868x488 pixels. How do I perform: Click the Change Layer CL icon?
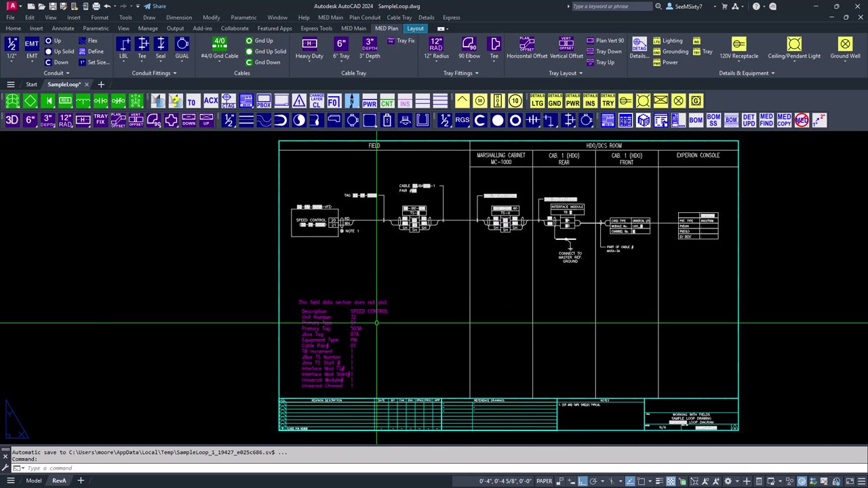[x=317, y=101]
